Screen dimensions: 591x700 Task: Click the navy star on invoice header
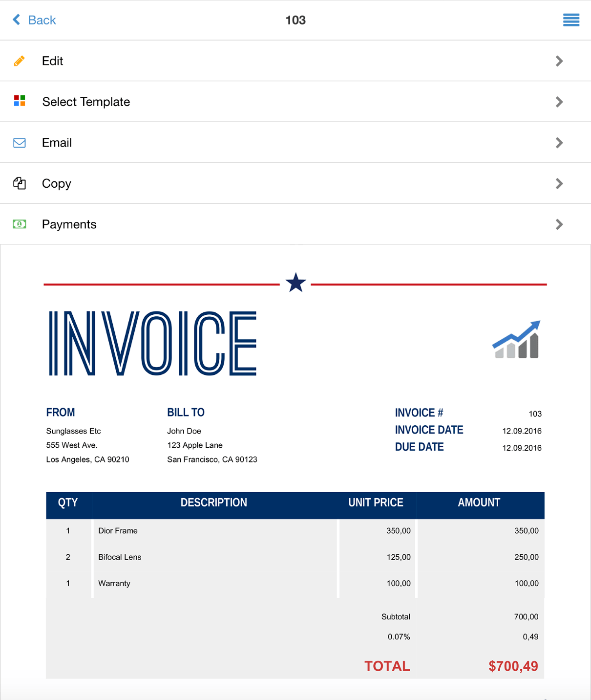pos(295,283)
